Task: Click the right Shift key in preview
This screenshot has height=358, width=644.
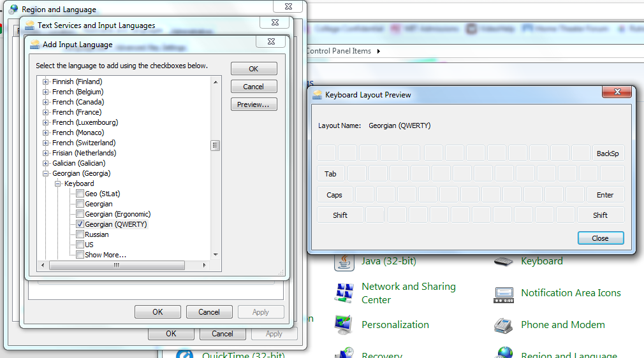Action: tap(601, 215)
